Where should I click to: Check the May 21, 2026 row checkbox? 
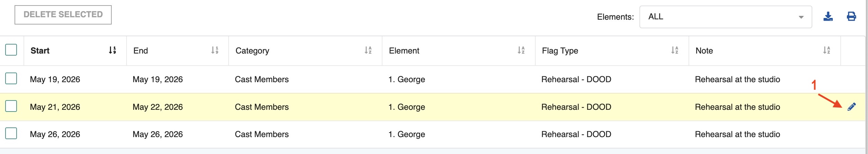[11, 106]
